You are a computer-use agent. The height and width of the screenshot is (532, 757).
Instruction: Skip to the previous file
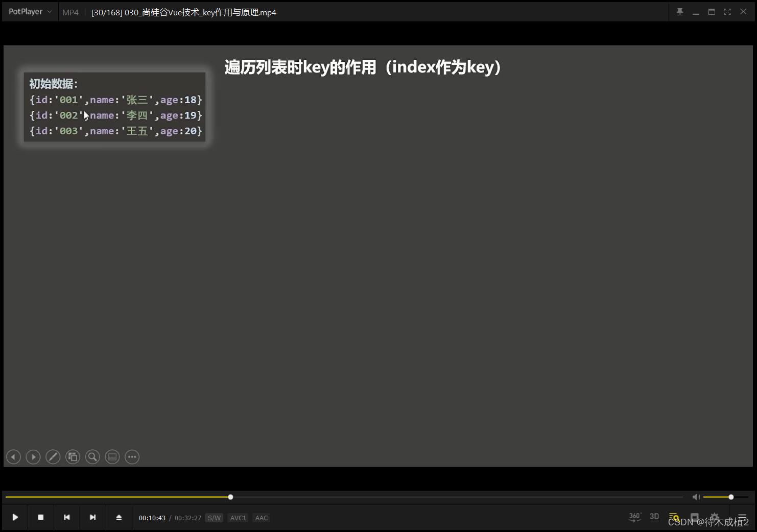coord(67,517)
